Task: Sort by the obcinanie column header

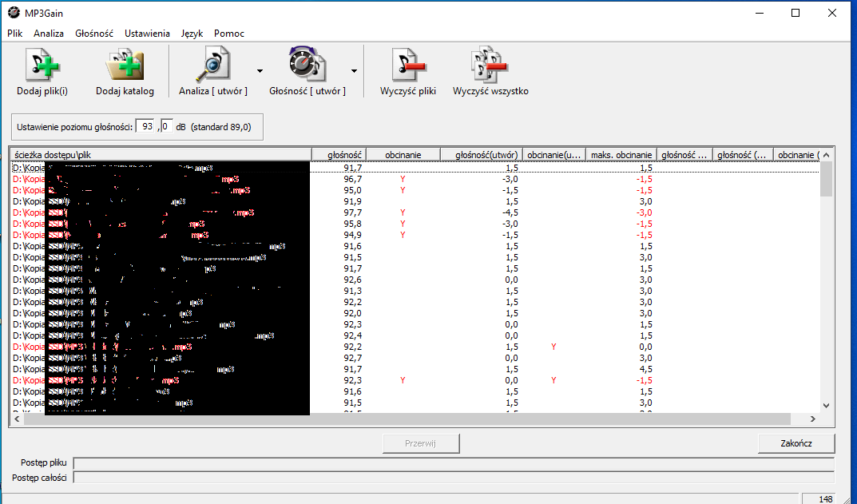Action: [403, 155]
